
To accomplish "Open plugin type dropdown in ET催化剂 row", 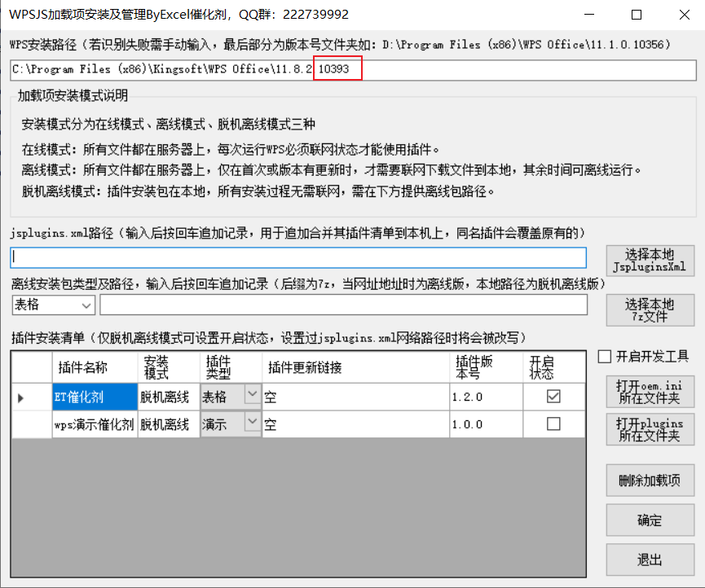I will click(253, 394).
